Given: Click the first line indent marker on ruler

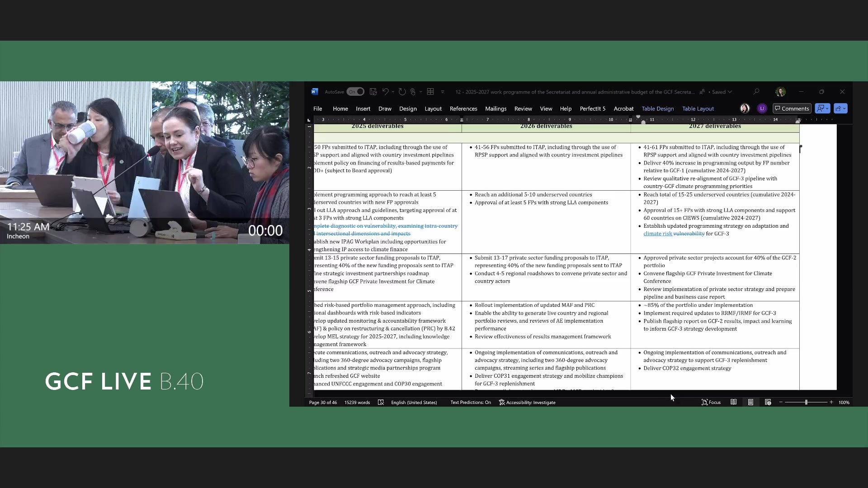Looking at the screenshot, I should 638,117.
